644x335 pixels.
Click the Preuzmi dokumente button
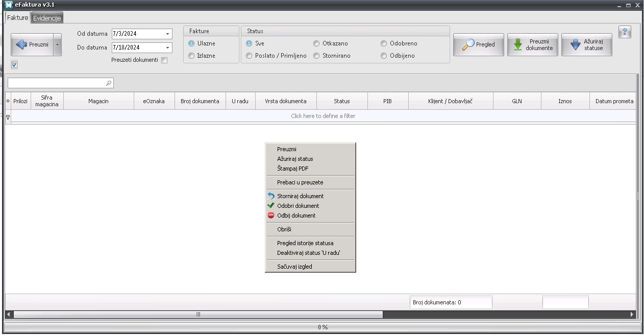[533, 45]
